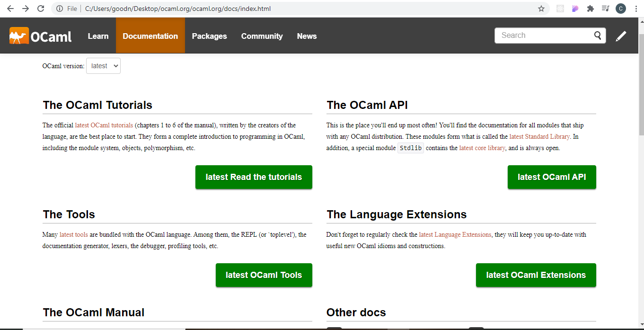This screenshot has height=330, width=644.
Task: Click the OCaml version label text
Action: pos(63,66)
